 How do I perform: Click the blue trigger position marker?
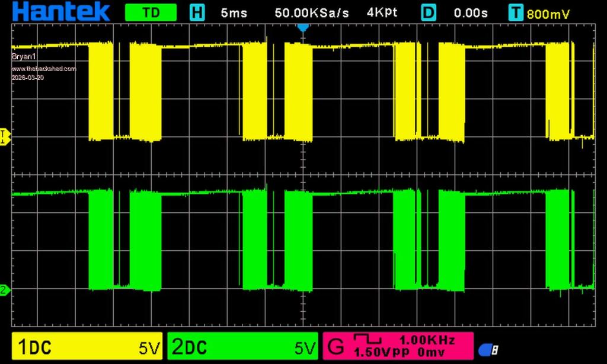[x=303, y=27]
